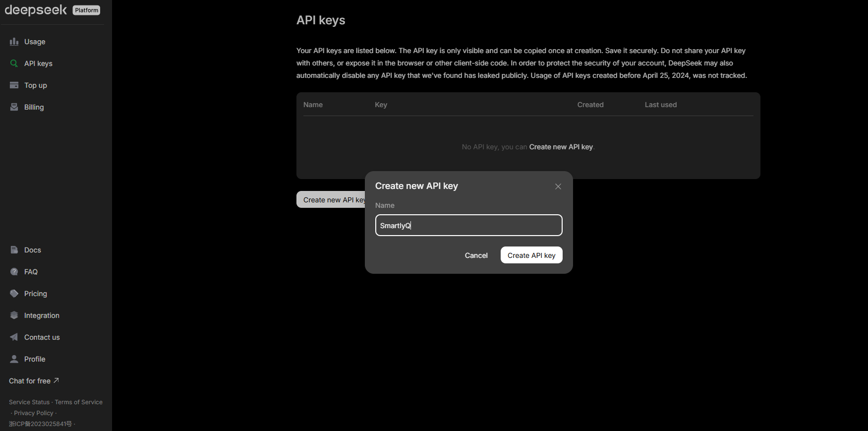Click the Name column header

[x=313, y=105]
